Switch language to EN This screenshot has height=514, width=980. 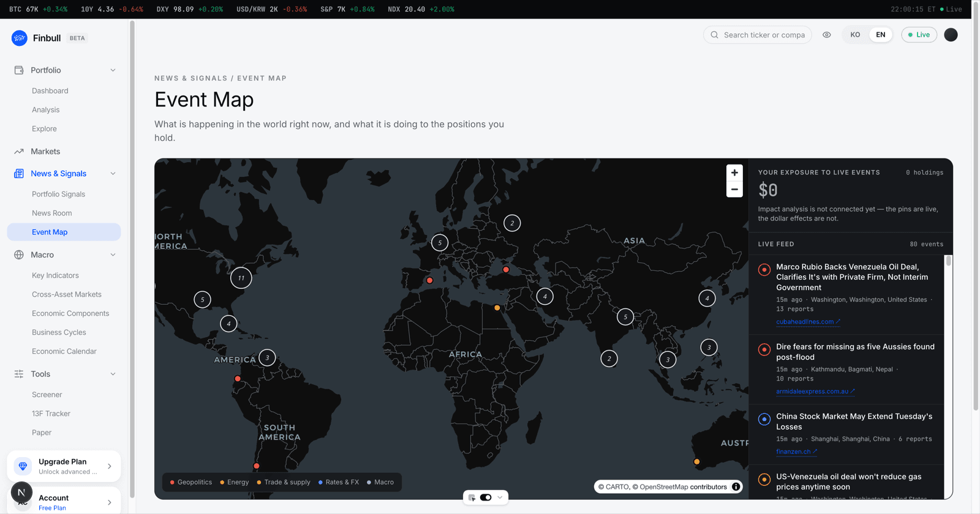[x=881, y=35]
